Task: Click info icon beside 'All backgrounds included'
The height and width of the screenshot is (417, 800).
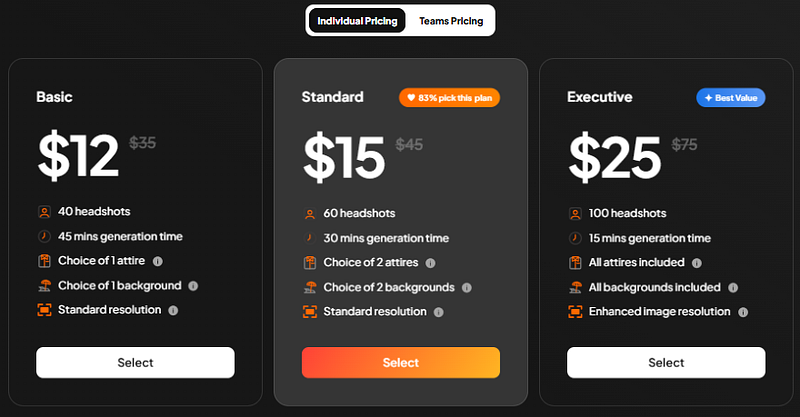Action: (x=727, y=288)
